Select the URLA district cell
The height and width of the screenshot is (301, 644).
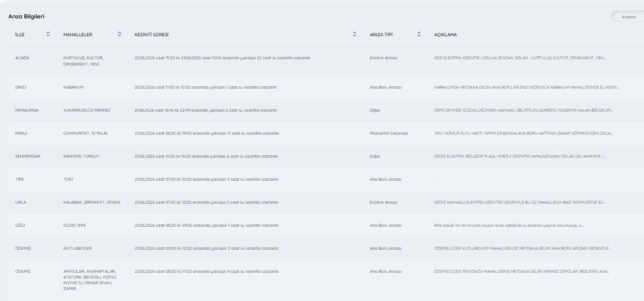pyautogui.click(x=21, y=202)
